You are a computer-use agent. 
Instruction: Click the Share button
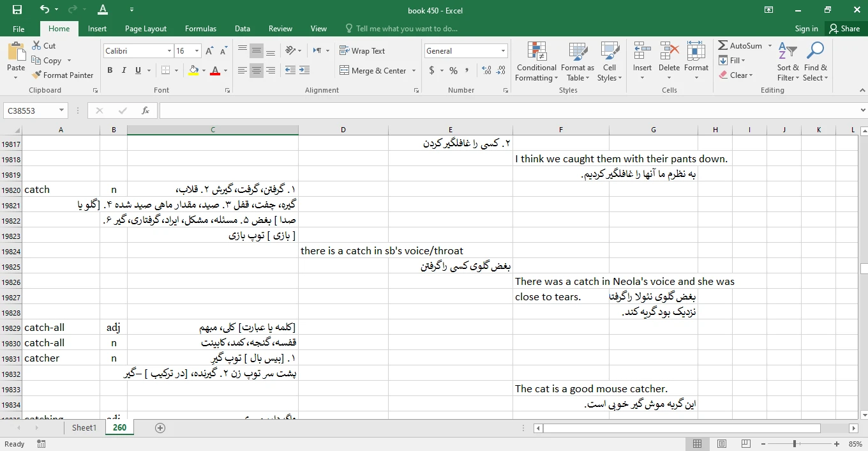(x=844, y=29)
